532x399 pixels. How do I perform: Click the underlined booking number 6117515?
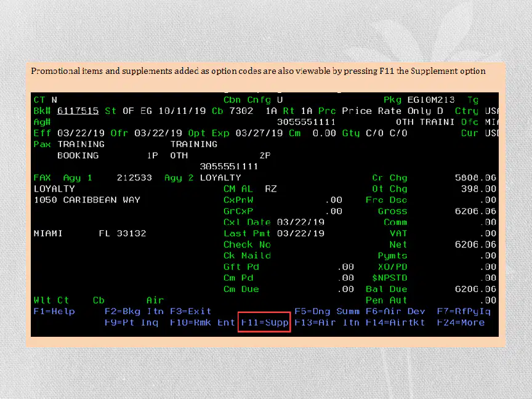click(78, 111)
